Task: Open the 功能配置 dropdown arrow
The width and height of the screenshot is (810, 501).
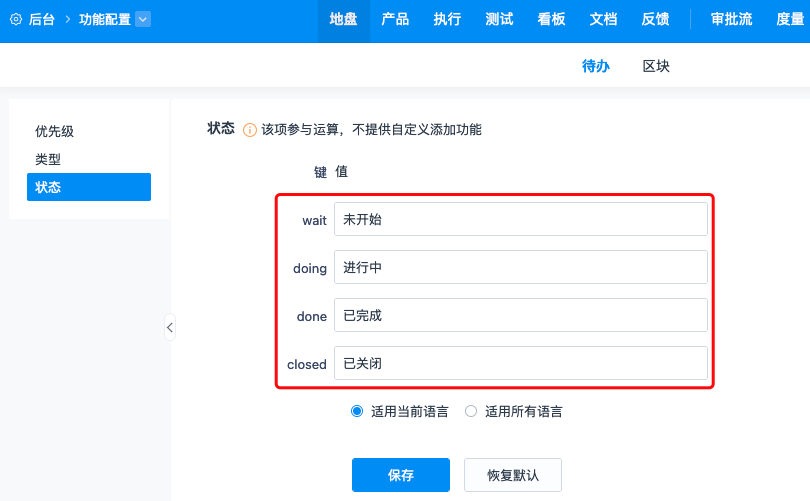Action: tap(143, 19)
